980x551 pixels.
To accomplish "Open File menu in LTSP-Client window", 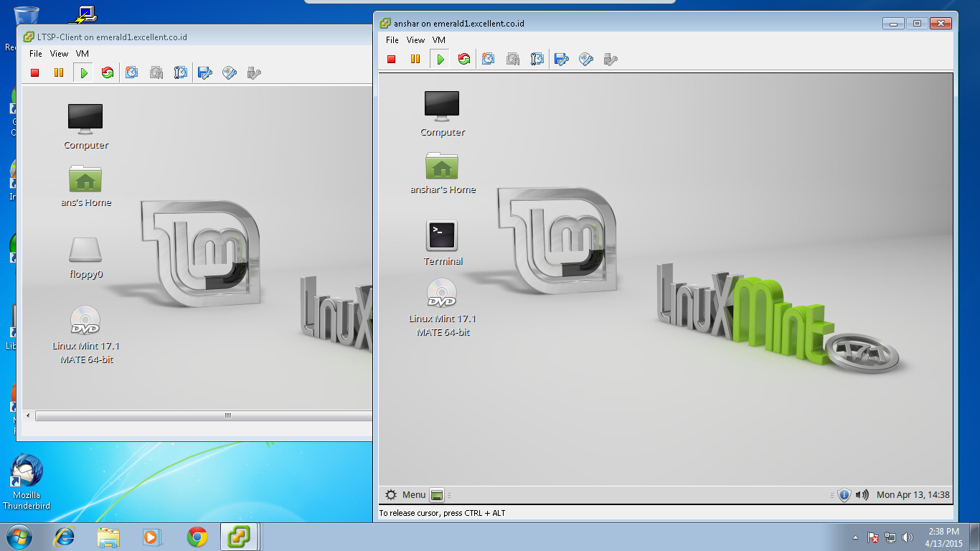I will click(36, 54).
